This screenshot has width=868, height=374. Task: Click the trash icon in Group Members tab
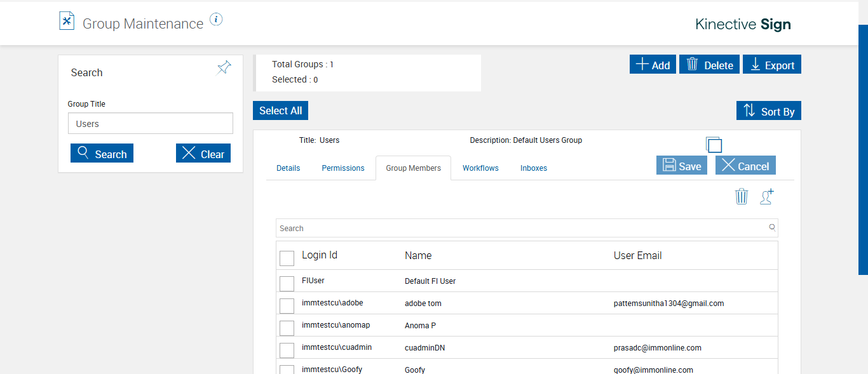[742, 196]
